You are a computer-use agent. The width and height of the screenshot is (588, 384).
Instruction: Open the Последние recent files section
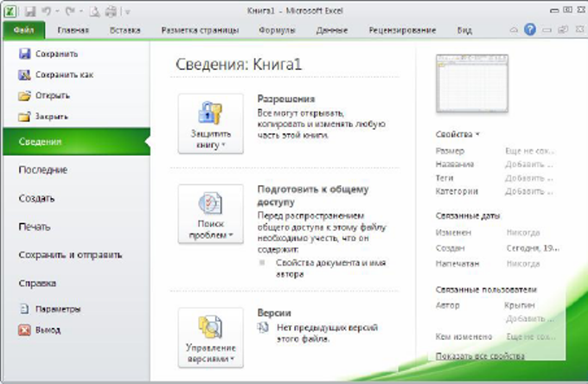tap(42, 170)
